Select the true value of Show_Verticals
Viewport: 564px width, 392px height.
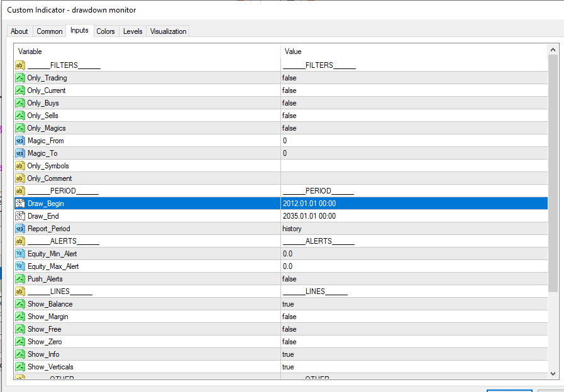pyautogui.click(x=288, y=367)
